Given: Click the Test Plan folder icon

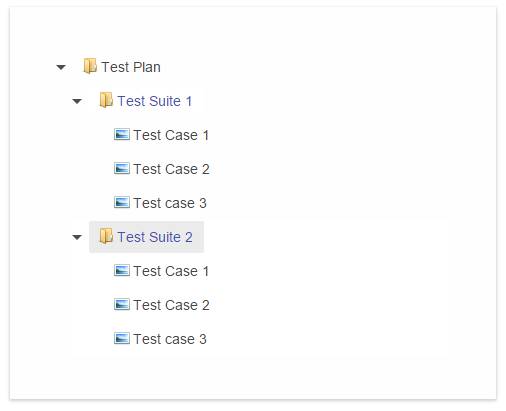Looking at the screenshot, I should (x=90, y=66).
